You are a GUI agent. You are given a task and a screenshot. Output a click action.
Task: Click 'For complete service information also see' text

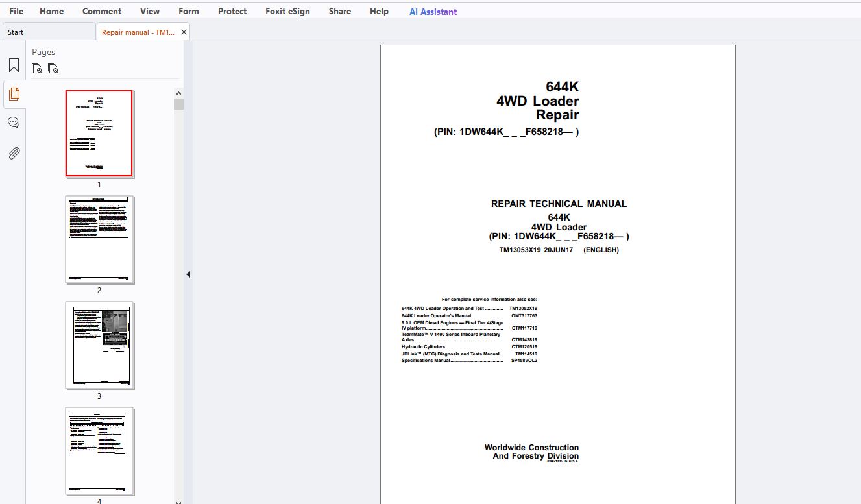pos(489,300)
